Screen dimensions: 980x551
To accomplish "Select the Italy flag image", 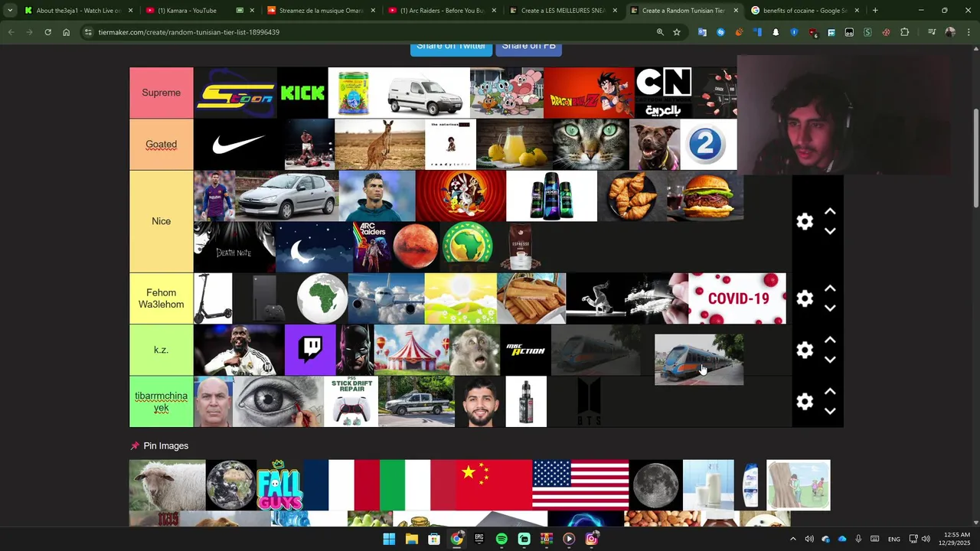I will click(417, 484).
